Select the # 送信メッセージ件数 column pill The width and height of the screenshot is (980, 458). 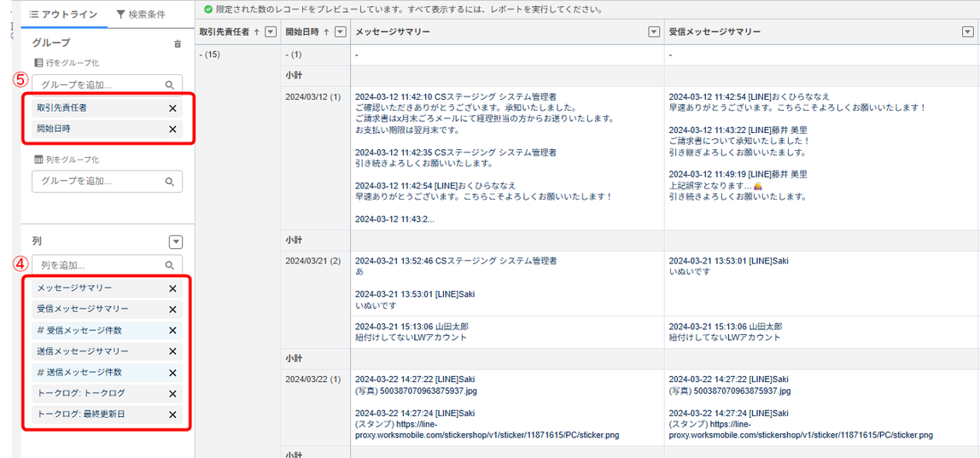(x=107, y=373)
